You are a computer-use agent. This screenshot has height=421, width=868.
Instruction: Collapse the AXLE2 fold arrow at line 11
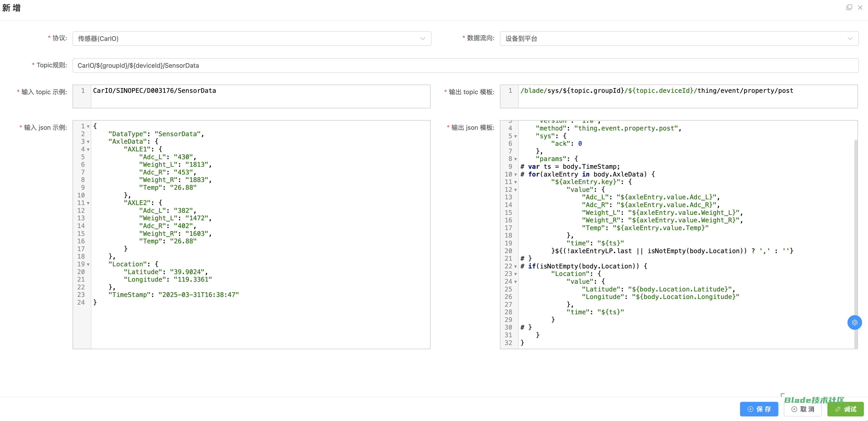88,203
